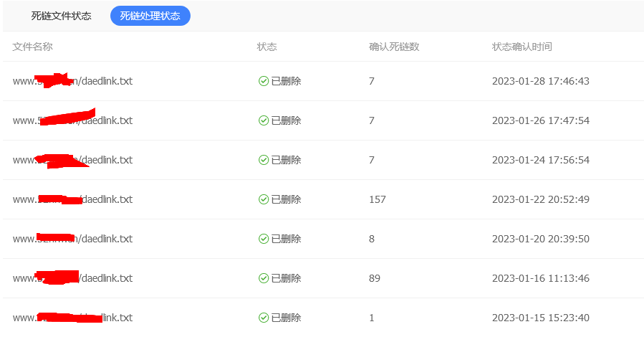The width and height of the screenshot is (644, 337).
Task: Click the 状态确认时间 column header
Action: click(522, 47)
